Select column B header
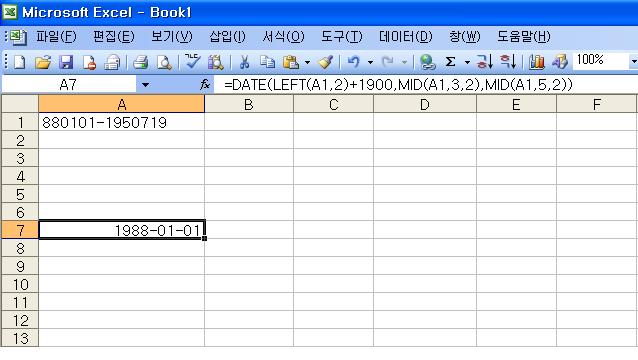The width and height of the screenshot is (638, 360). [249, 105]
